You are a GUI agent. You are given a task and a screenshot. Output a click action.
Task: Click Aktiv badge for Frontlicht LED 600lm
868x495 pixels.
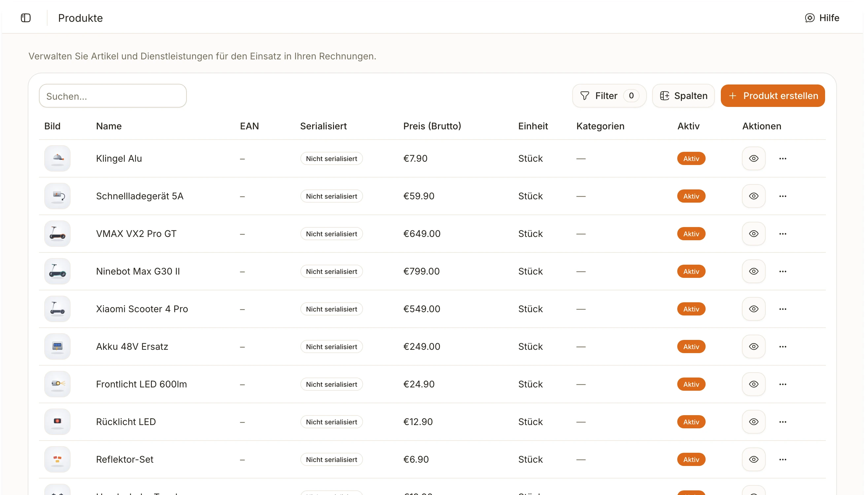(x=691, y=384)
